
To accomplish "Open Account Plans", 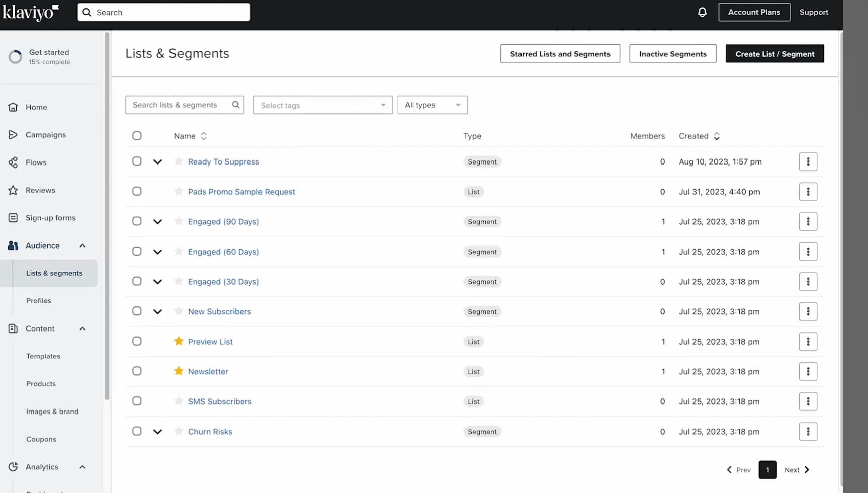I will click(754, 12).
